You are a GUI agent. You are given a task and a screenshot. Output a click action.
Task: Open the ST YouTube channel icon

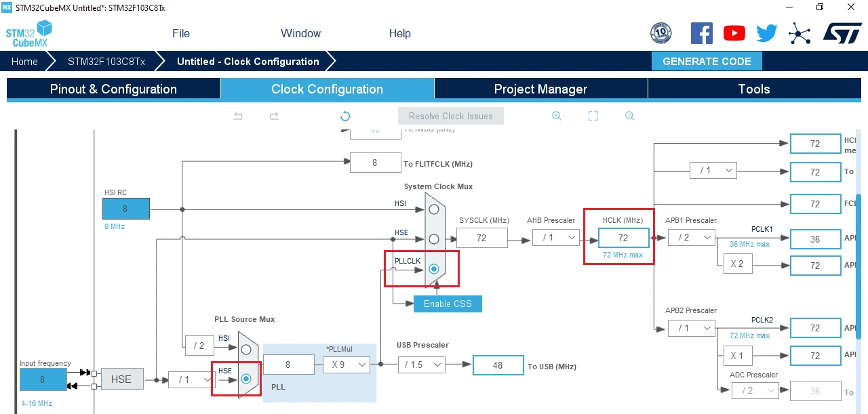click(734, 33)
